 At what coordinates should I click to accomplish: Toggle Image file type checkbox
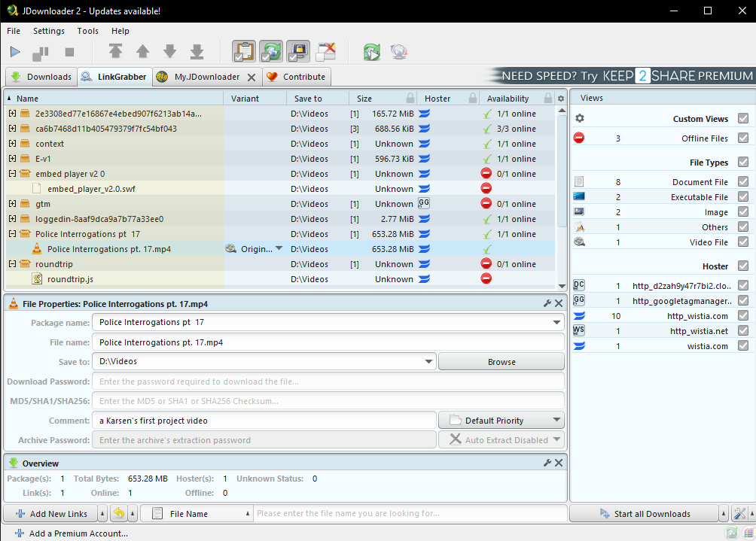point(743,211)
